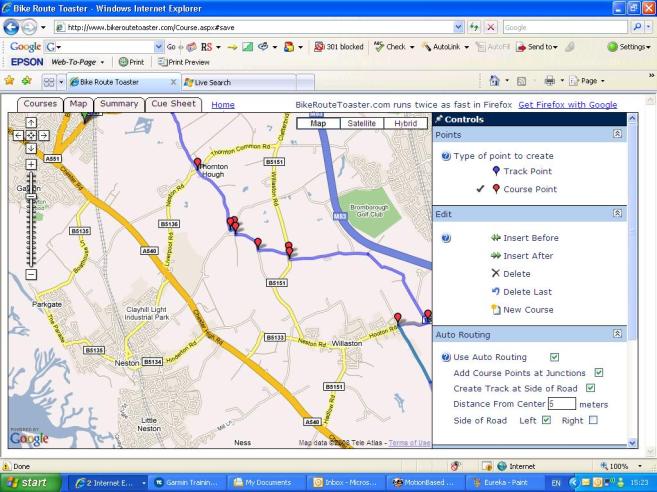Image resolution: width=657 pixels, height=492 pixels.
Task: Select the Course Point type
Action: pos(530,188)
